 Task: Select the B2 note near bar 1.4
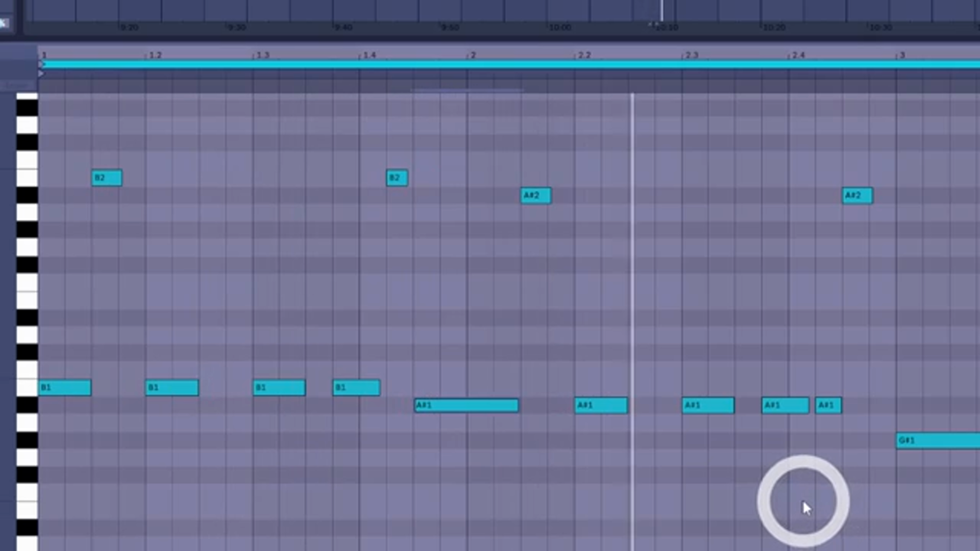point(397,178)
